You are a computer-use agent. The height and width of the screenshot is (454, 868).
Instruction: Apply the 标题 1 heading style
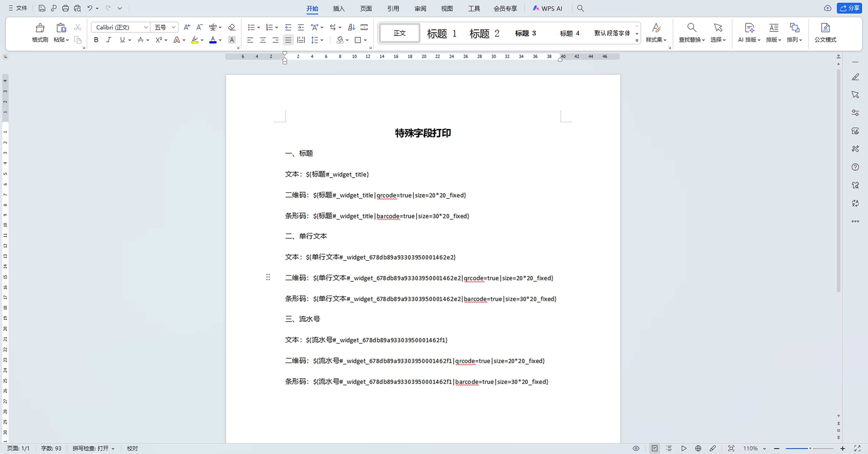click(x=441, y=33)
